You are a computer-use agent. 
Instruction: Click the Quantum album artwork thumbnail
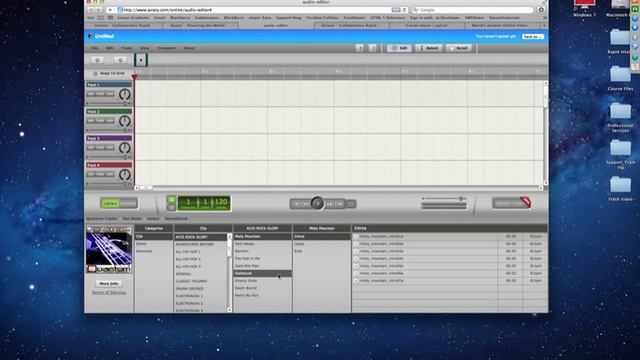coord(109,249)
